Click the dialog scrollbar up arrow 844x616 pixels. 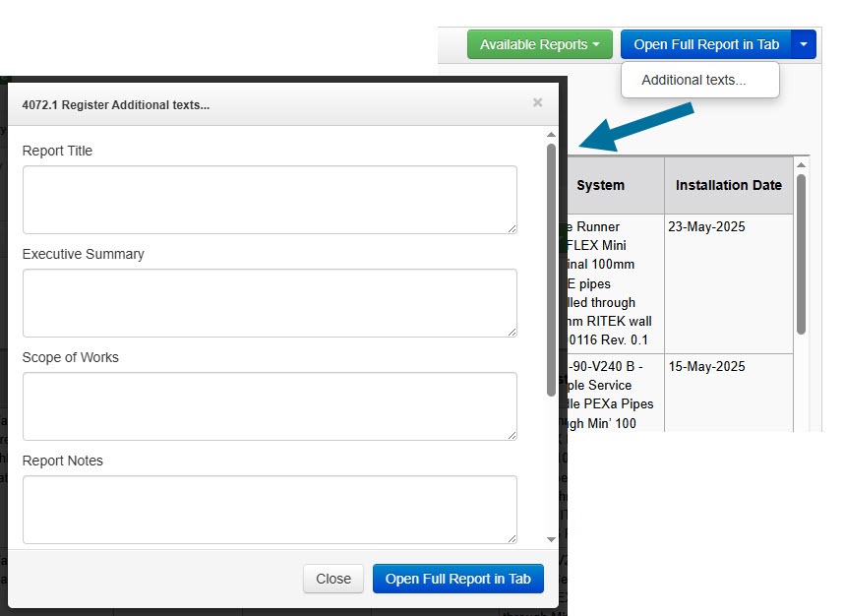pyautogui.click(x=551, y=135)
